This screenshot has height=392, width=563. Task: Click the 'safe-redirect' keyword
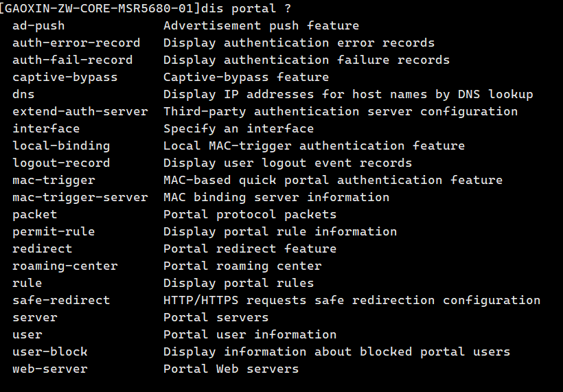[x=61, y=300]
